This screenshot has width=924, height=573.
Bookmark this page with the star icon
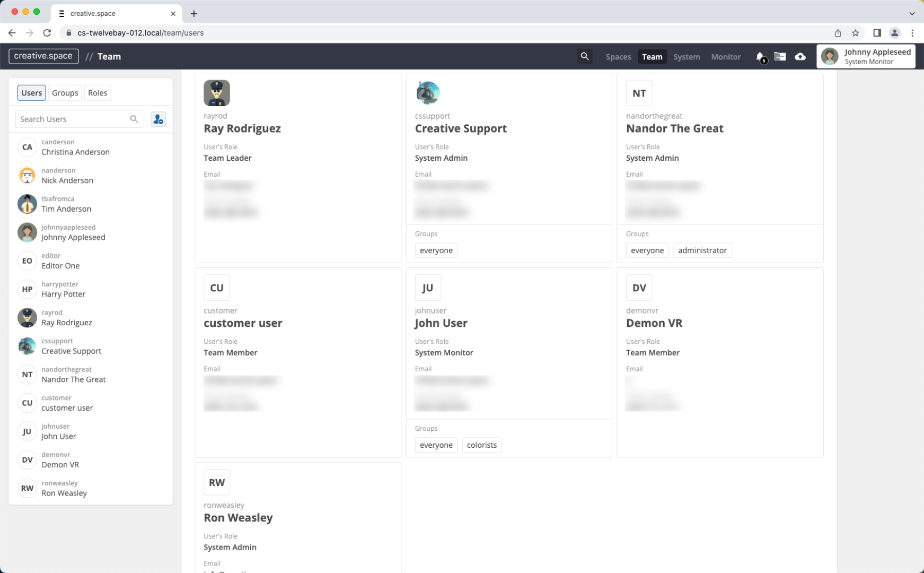pos(855,33)
